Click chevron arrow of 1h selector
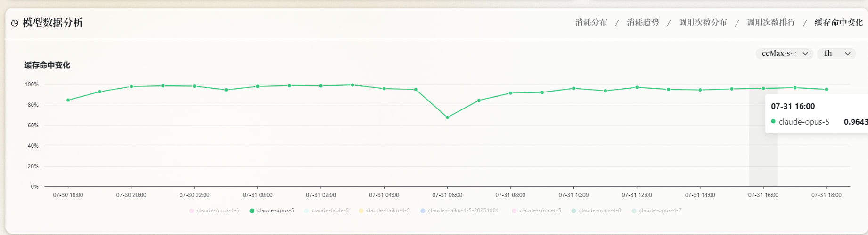This screenshot has height=235, width=868. (848, 54)
